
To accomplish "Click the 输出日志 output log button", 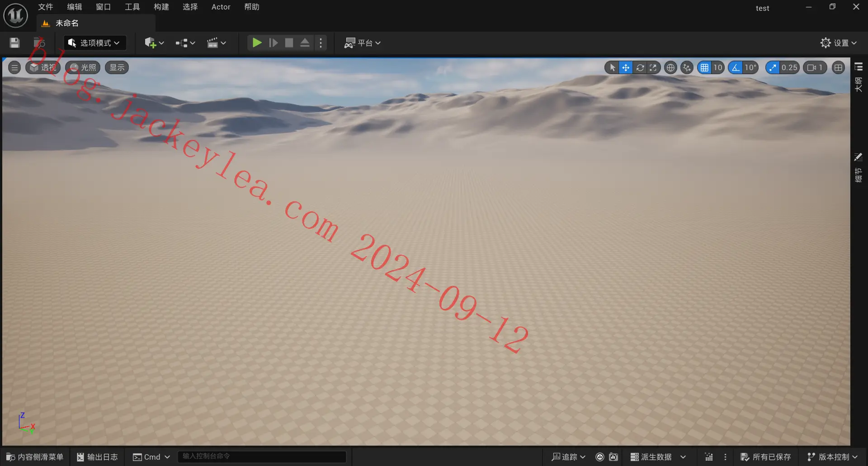I will tap(97, 457).
